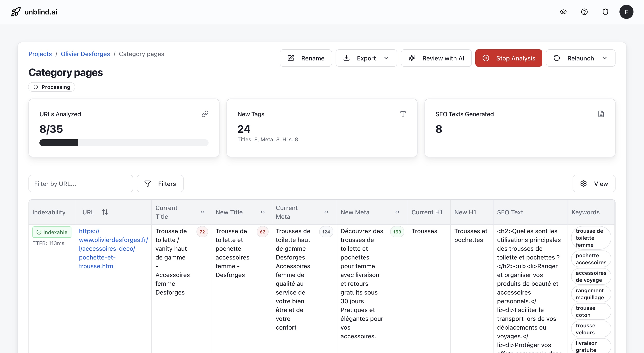Click the 124 character count badge
The height and width of the screenshot is (353, 644).
(x=326, y=232)
